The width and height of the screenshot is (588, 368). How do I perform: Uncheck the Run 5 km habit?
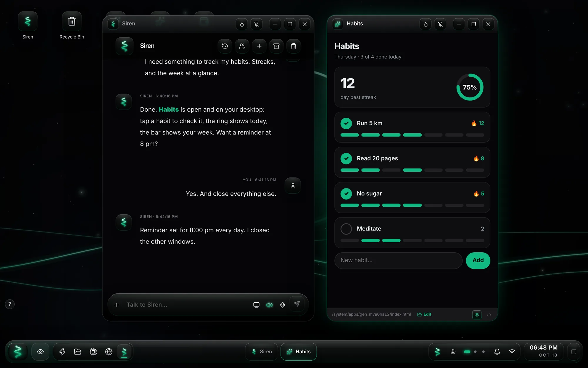point(346,123)
